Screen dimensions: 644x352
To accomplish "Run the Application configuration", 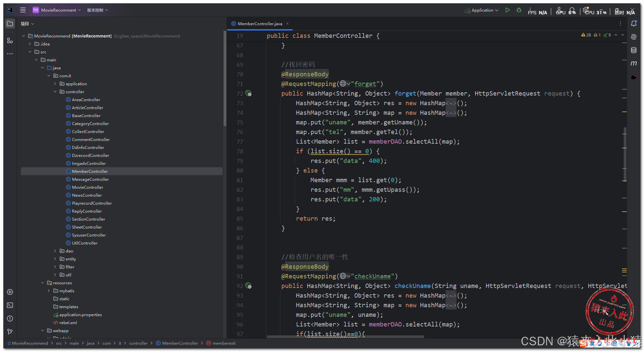I will point(508,10).
